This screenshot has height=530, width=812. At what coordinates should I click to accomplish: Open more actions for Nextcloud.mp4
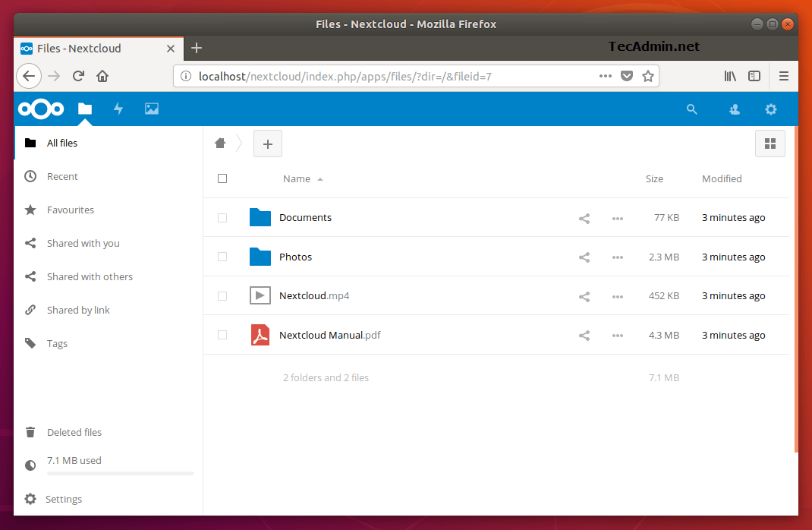point(617,296)
